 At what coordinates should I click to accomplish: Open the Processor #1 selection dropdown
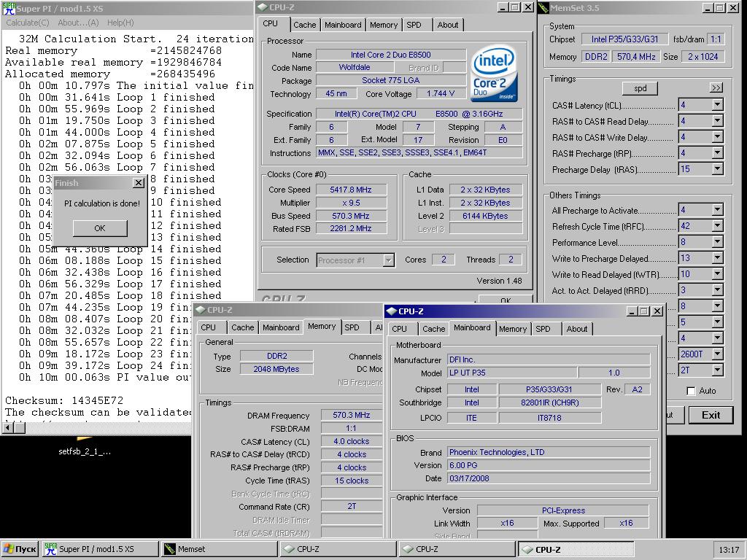click(388, 260)
